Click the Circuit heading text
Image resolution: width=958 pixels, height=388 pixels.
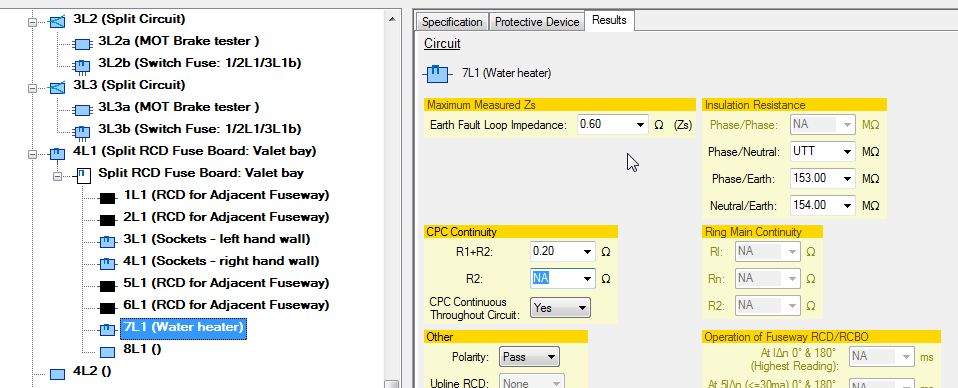(442, 44)
